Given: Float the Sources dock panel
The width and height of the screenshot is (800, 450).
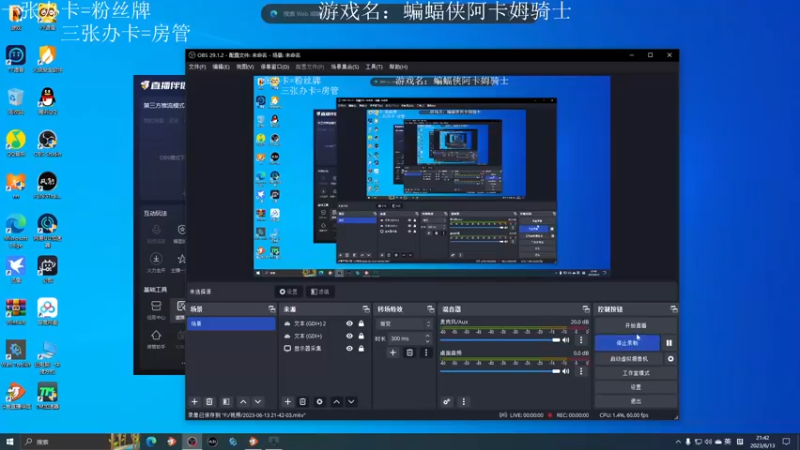Looking at the screenshot, I should tap(366, 309).
